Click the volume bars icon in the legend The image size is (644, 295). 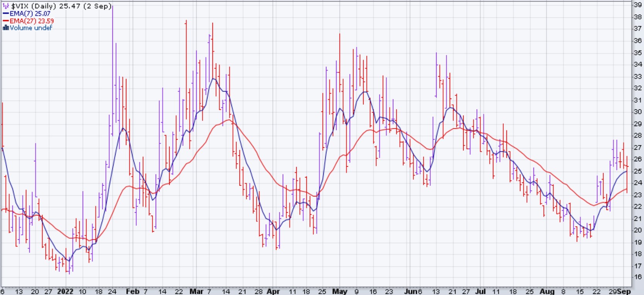click(5, 28)
